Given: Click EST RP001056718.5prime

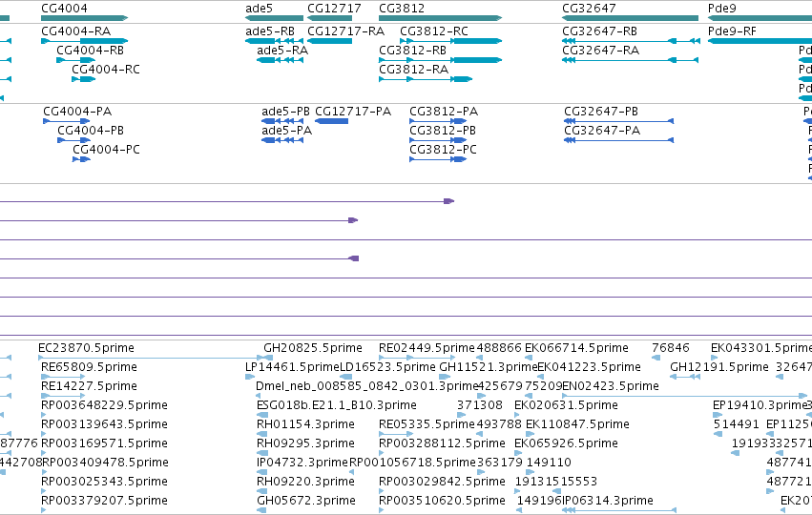Looking at the screenshot, I should [352, 472].
